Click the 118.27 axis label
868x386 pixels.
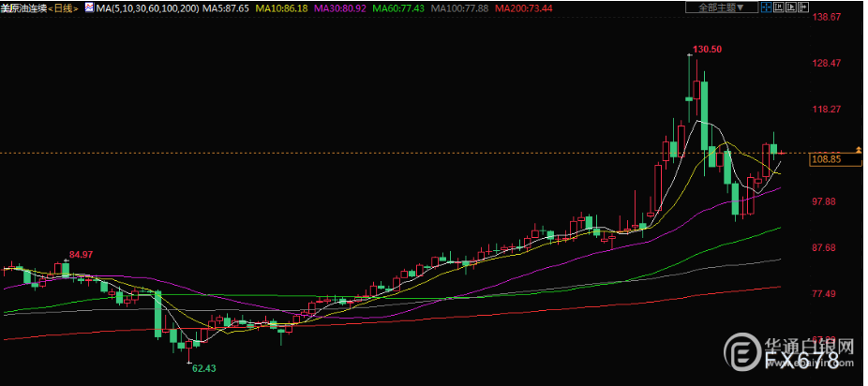click(826, 110)
